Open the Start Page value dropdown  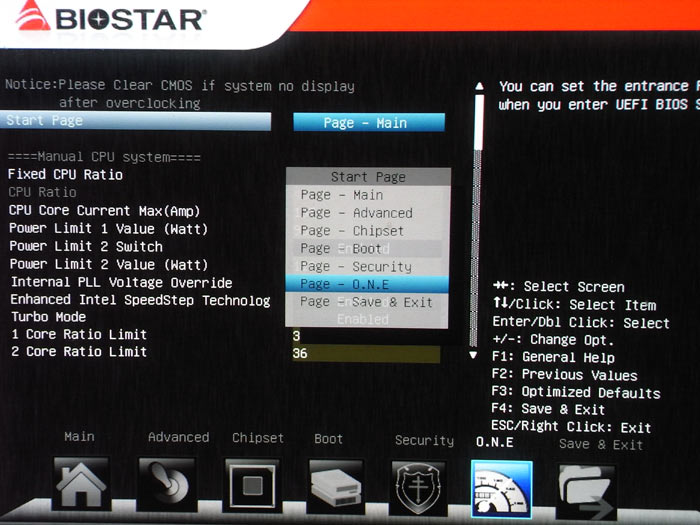point(368,123)
